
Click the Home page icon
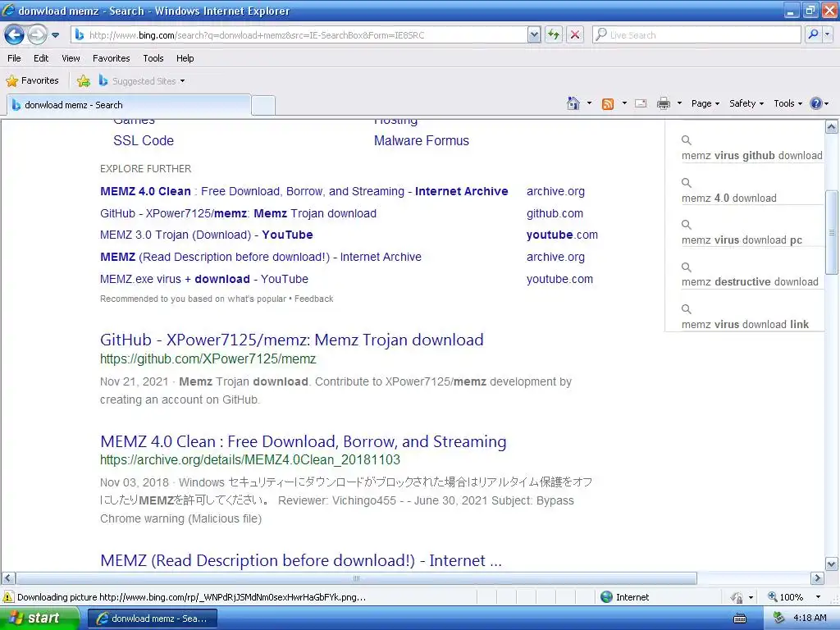(573, 103)
